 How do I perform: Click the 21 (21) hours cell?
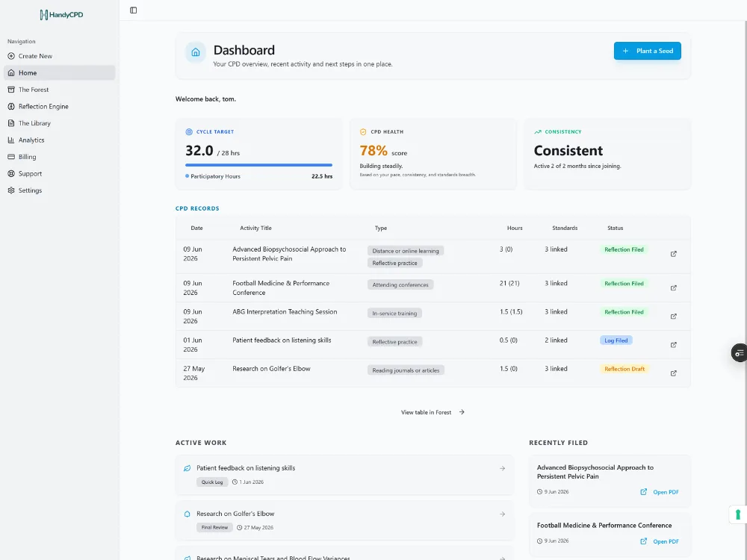tap(509, 283)
